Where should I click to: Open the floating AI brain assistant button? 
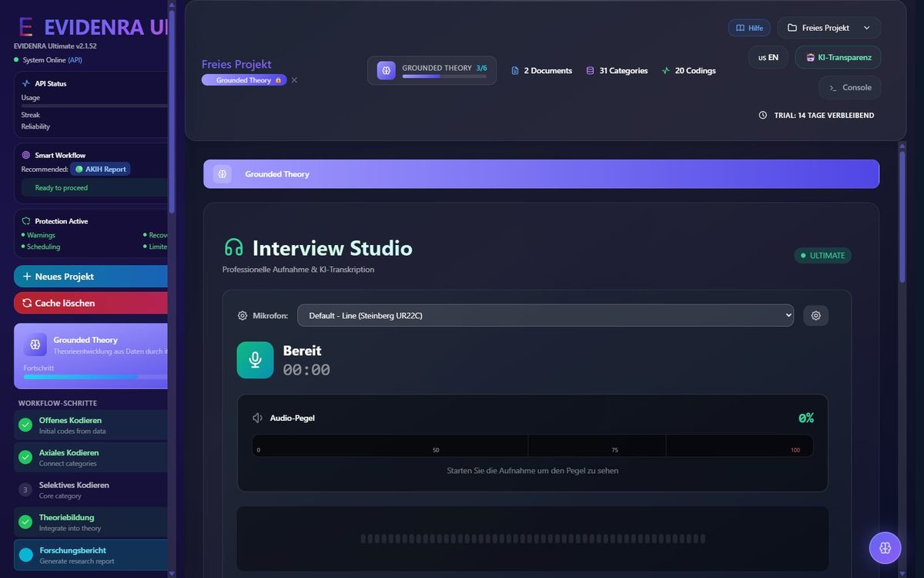pyautogui.click(x=885, y=547)
